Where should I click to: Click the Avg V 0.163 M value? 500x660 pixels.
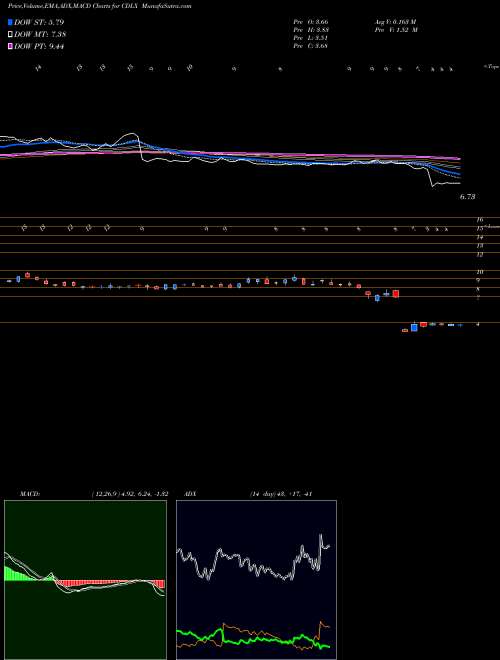[x=395, y=22]
